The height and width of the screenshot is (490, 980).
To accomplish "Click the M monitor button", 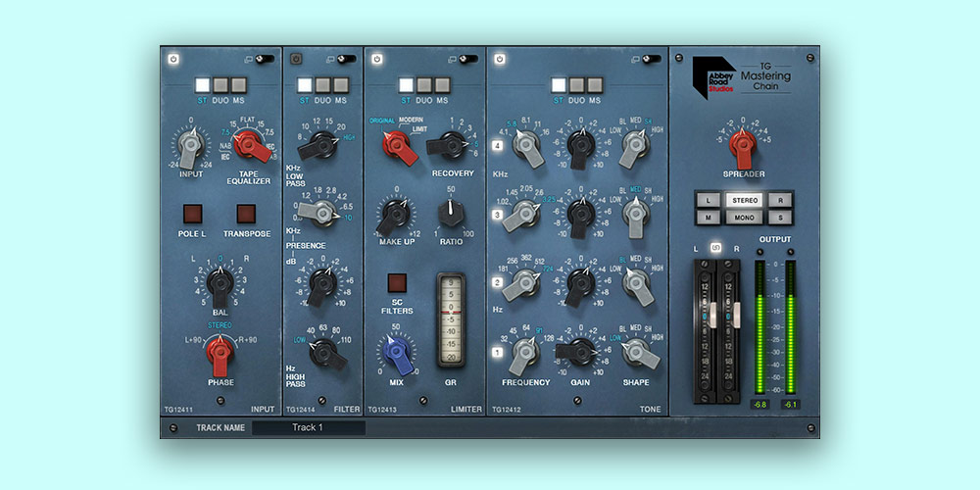I will click(709, 217).
